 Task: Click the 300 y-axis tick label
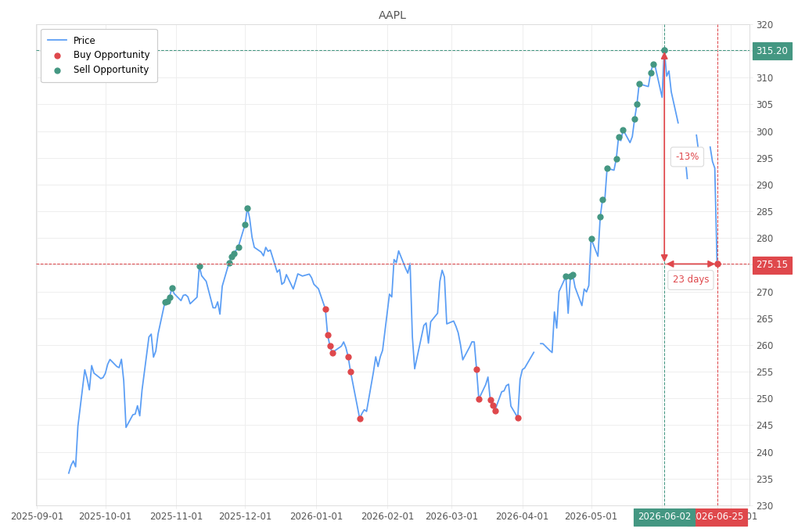pyautogui.click(x=764, y=132)
